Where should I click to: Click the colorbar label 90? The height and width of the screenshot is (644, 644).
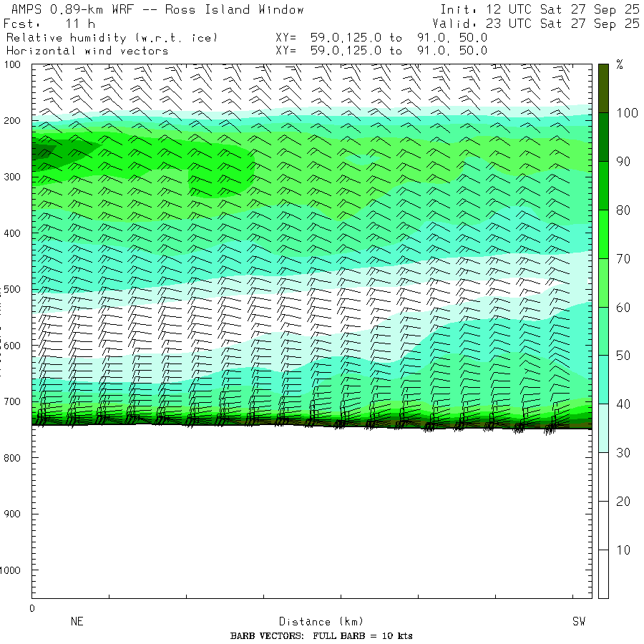click(623, 162)
